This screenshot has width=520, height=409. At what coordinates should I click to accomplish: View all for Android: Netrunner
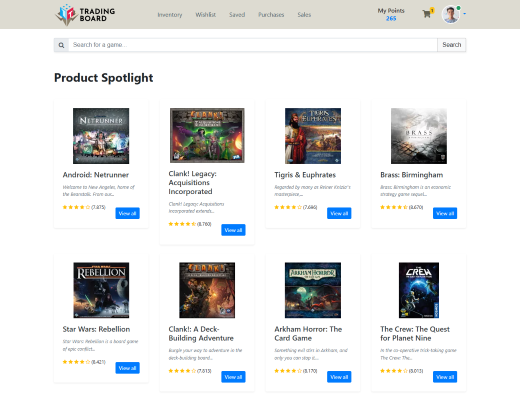coord(127,213)
